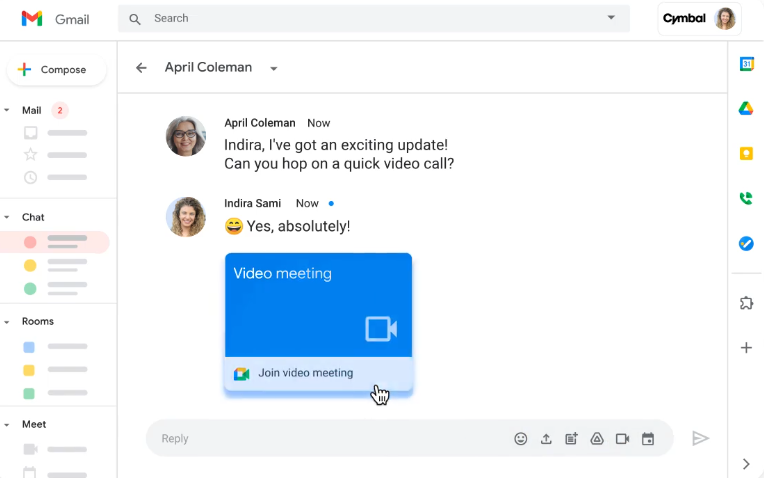This screenshot has height=478, width=764.
Task: Collapse the Chat section
Action: coord(7,217)
